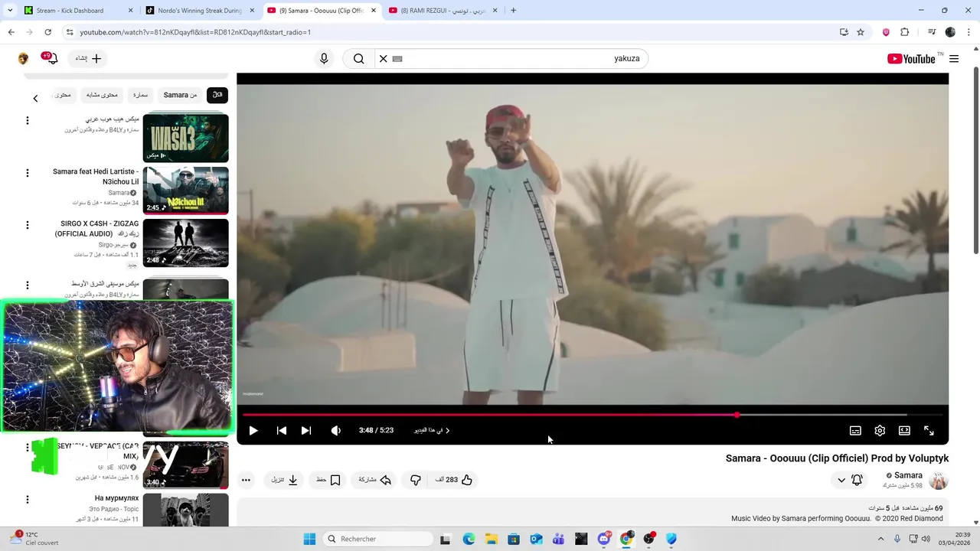The height and width of the screenshot is (551, 980).
Task: Open chapters chevron next to timestamp
Action: click(447, 431)
